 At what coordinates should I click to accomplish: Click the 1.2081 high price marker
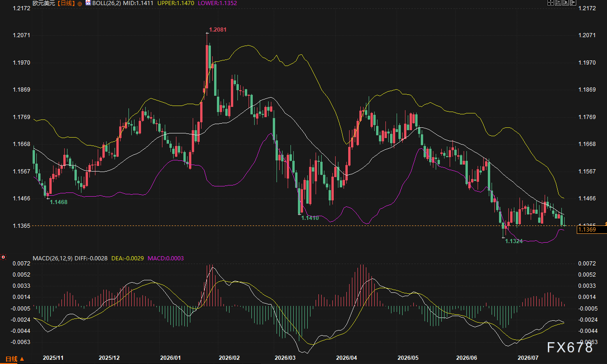(217, 30)
